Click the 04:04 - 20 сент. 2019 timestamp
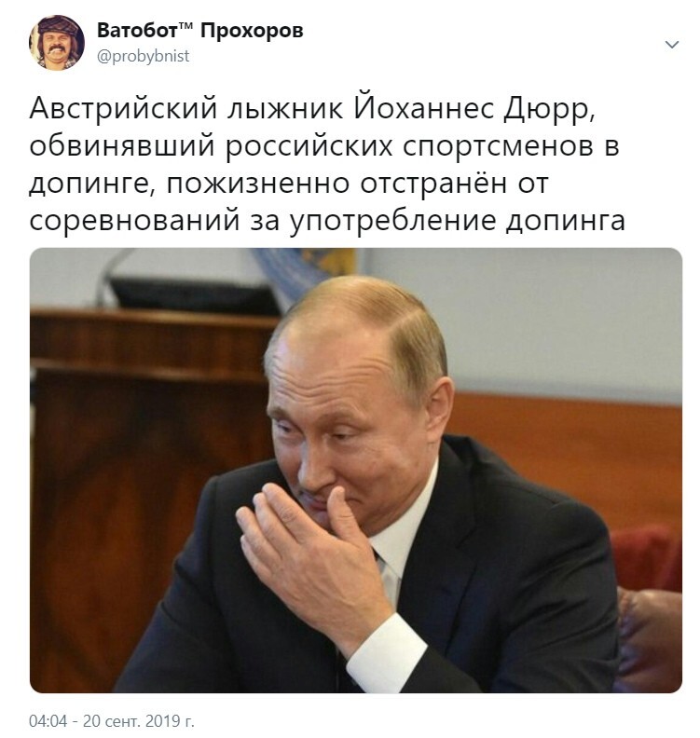The height and width of the screenshot is (738, 700). (x=112, y=720)
